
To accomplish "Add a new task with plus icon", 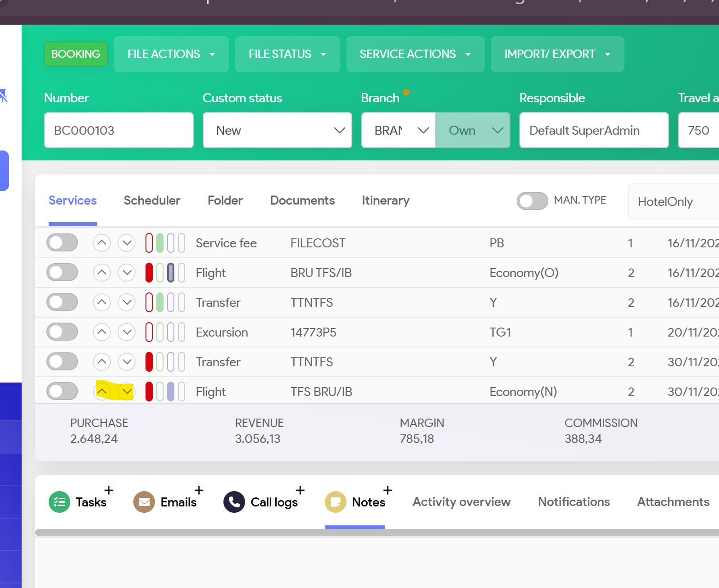I will pyautogui.click(x=109, y=490).
